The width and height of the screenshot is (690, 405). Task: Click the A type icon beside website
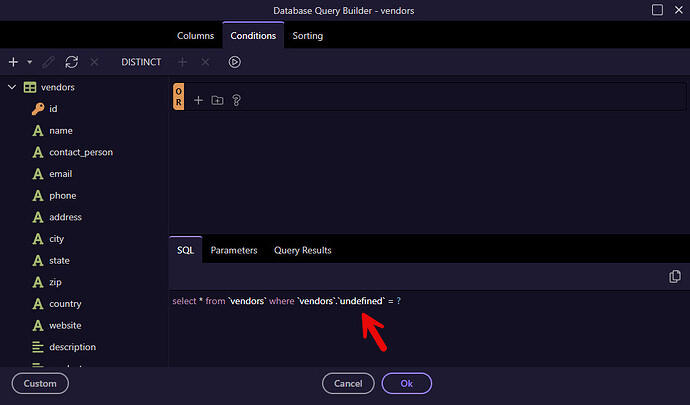[x=38, y=325]
